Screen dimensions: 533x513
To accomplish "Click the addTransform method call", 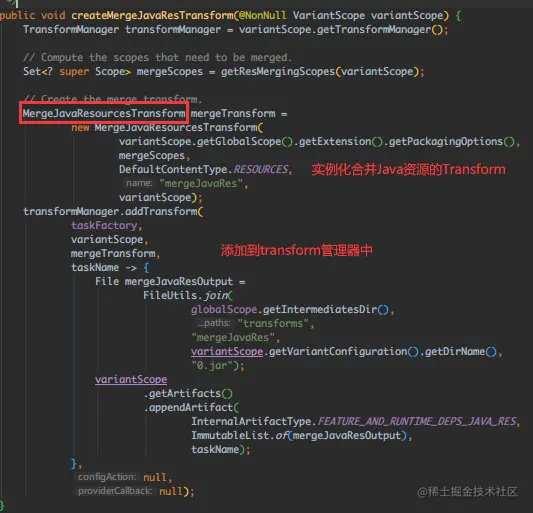I will click(x=161, y=212).
